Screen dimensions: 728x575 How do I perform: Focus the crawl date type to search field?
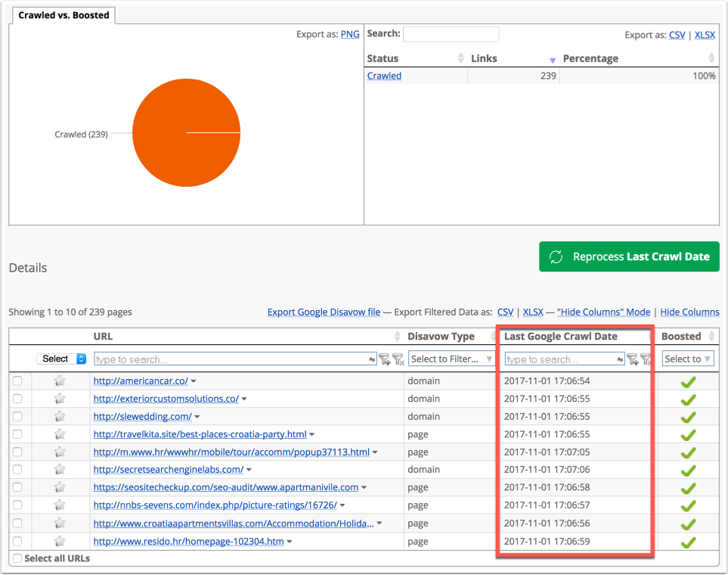[564, 359]
